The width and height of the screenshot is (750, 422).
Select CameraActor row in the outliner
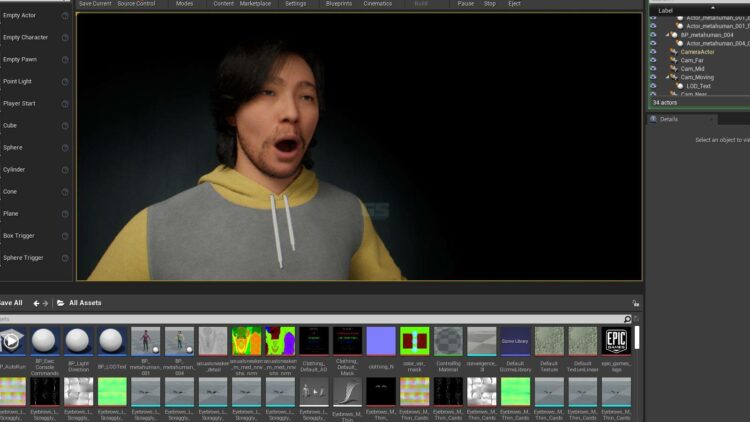(699, 52)
